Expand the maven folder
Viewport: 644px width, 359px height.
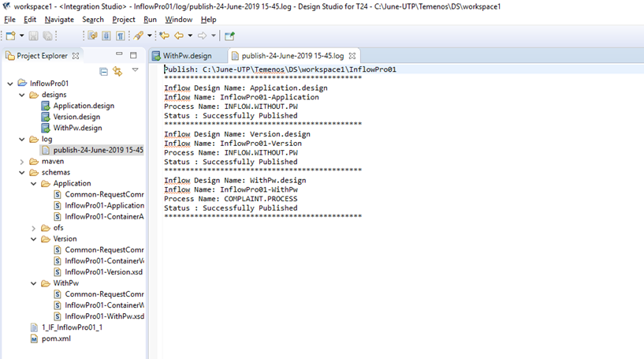[22, 161]
